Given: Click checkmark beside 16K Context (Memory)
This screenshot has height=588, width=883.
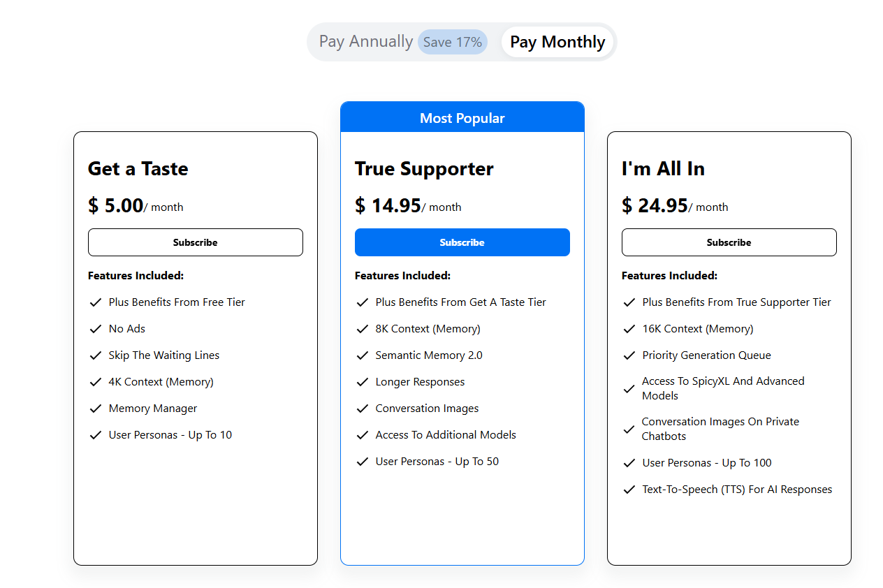Looking at the screenshot, I should pos(629,329).
